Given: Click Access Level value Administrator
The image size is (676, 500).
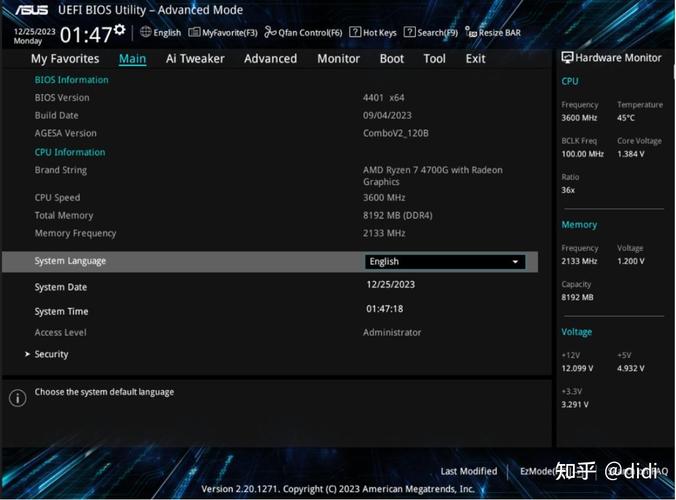Looking at the screenshot, I should 392,333.
